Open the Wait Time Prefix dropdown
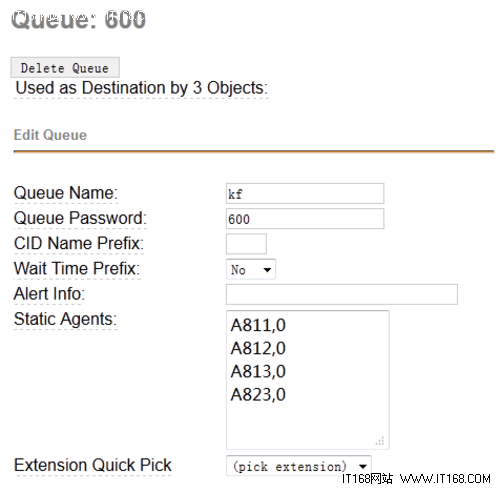Screen dimensions: 500x492 (x=251, y=269)
